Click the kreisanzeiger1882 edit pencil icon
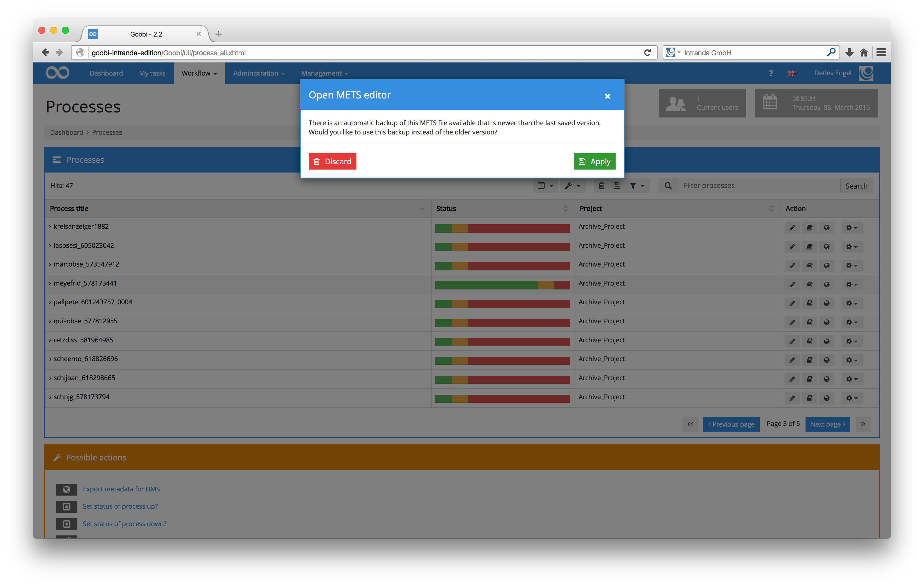Image resolution: width=924 pixels, height=586 pixels. pyautogui.click(x=792, y=228)
